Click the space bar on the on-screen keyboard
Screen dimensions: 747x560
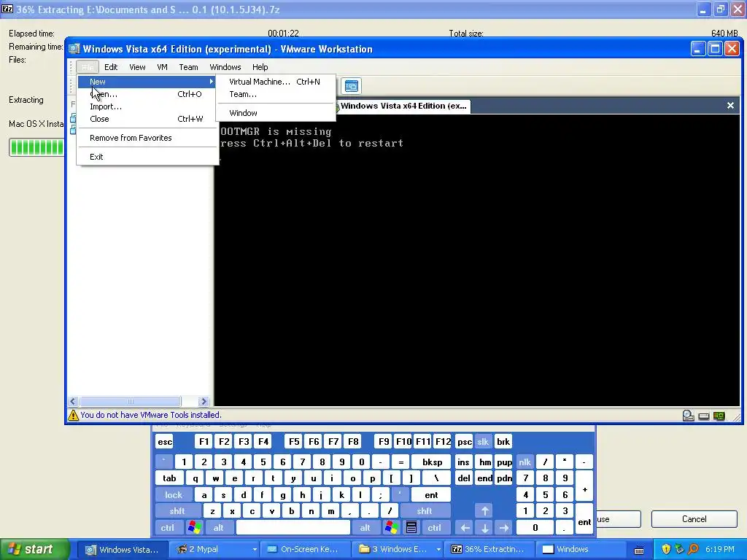click(x=293, y=528)
